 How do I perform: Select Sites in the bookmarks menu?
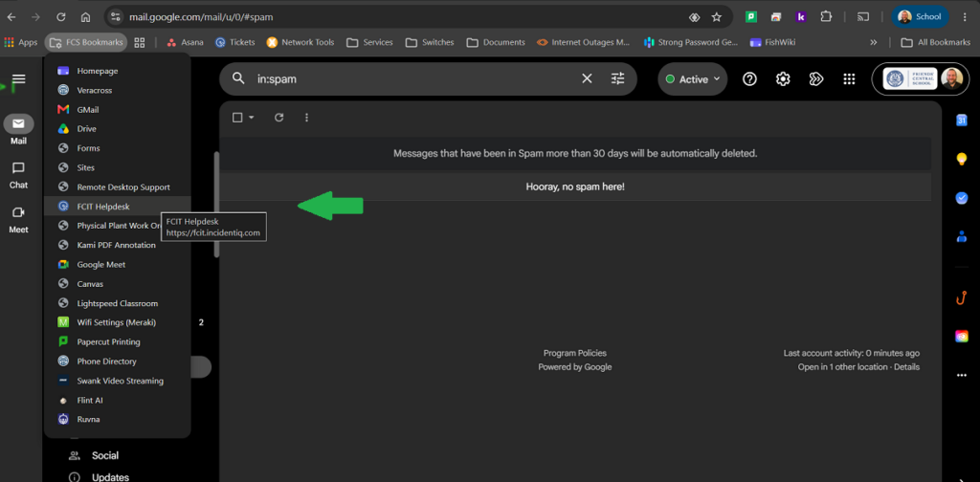[x=118, y=168]
